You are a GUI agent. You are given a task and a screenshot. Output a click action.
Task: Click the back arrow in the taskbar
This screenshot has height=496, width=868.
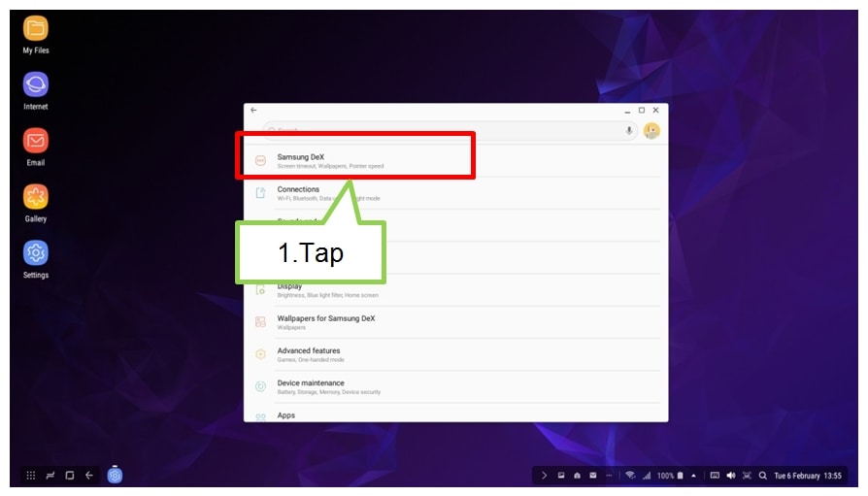(x=89, y=475)
